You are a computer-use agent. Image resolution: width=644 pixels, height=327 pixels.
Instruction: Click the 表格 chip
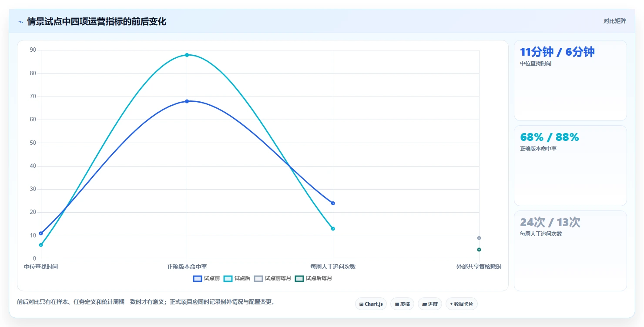coord(402,304)
